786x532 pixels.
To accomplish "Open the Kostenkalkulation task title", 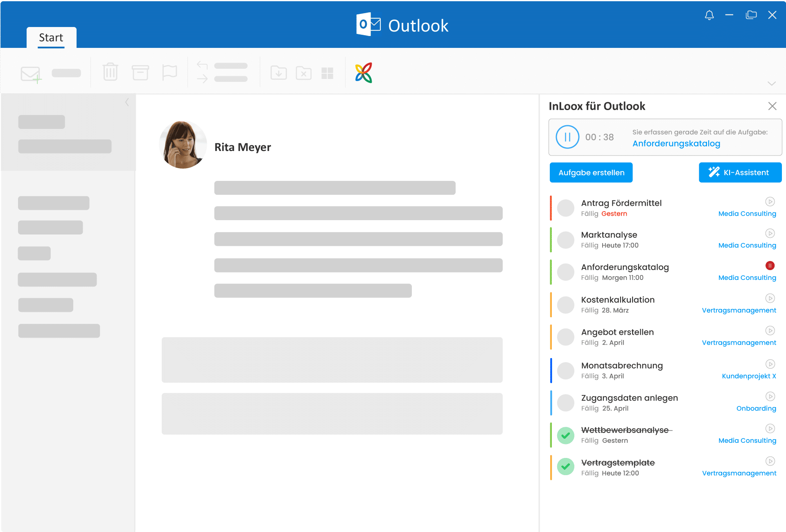I will pyautogui.click(x=618, y=300).
